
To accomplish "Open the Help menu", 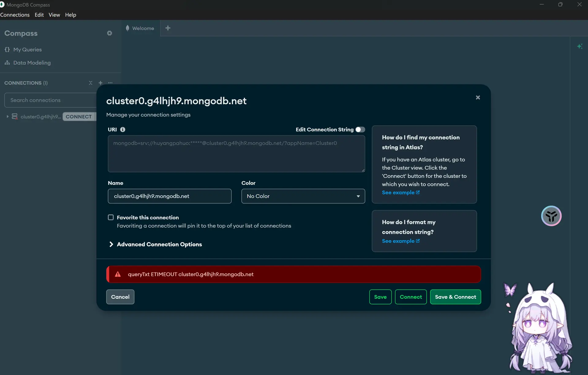I will pos(70,15).
